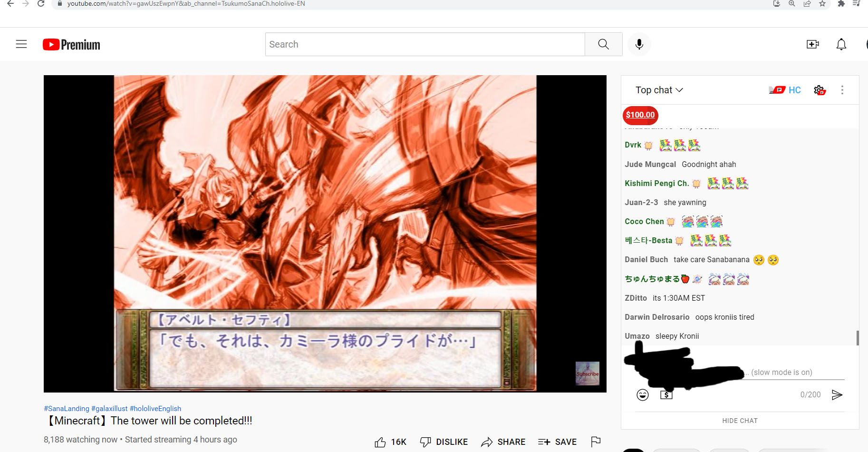Screen dimensions: 868x452
Task: Click the browser address bar URL
Action: 186,4
